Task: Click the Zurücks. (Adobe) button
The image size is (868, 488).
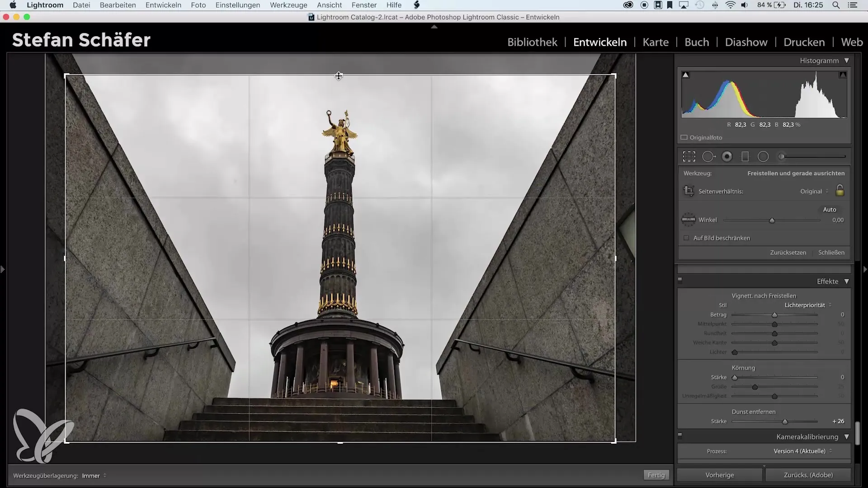Action: click(x=808, y=475)
